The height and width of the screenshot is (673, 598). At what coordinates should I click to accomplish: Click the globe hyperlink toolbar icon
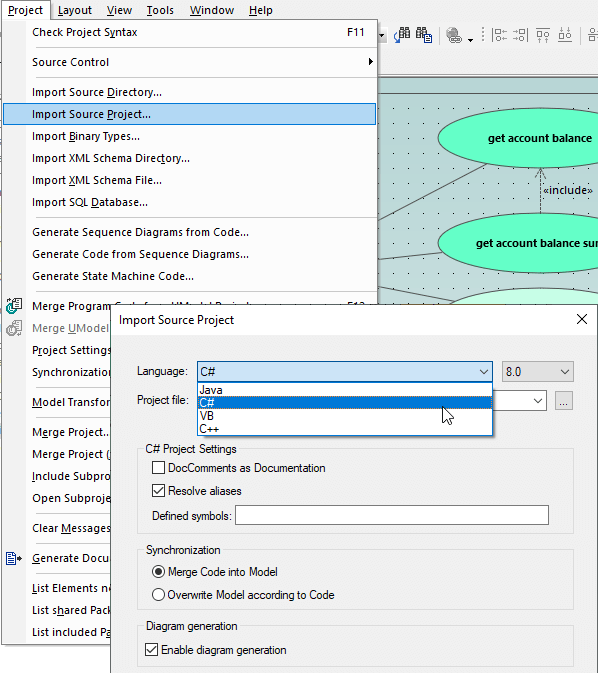(x=454, y=35)
